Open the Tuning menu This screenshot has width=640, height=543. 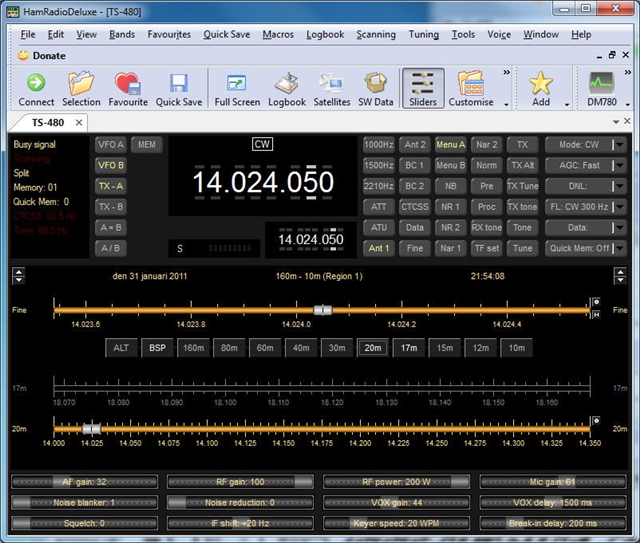(424, 35)
